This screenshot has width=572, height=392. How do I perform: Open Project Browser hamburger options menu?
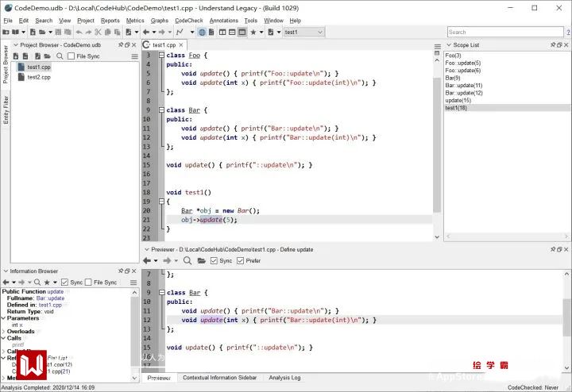click(x=134, y=56)
